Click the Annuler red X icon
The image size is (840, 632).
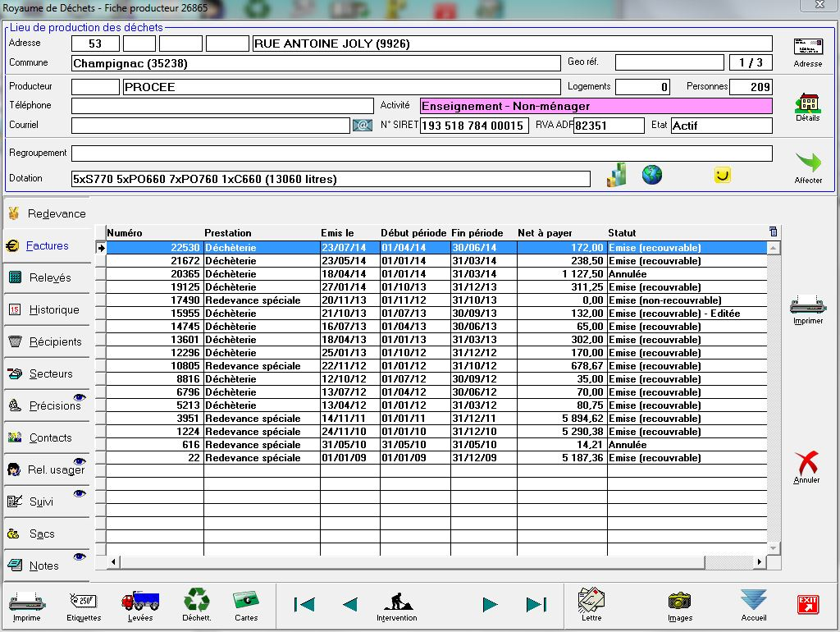(807, 464)
